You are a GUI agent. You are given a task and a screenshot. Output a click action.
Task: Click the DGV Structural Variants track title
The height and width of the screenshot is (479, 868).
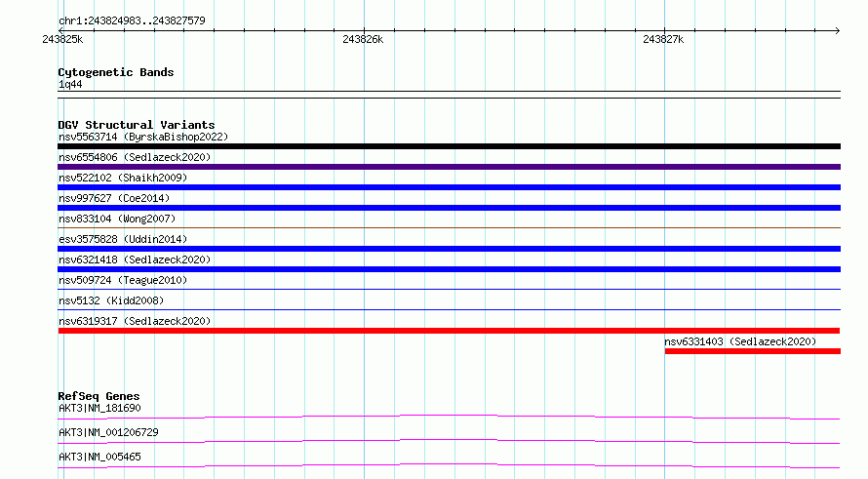137,125
